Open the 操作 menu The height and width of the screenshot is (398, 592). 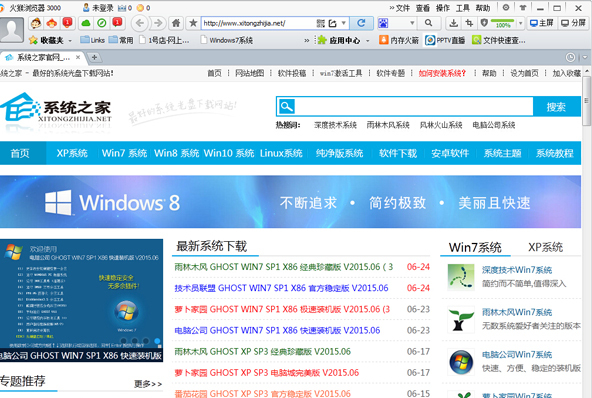coord(443,8)
